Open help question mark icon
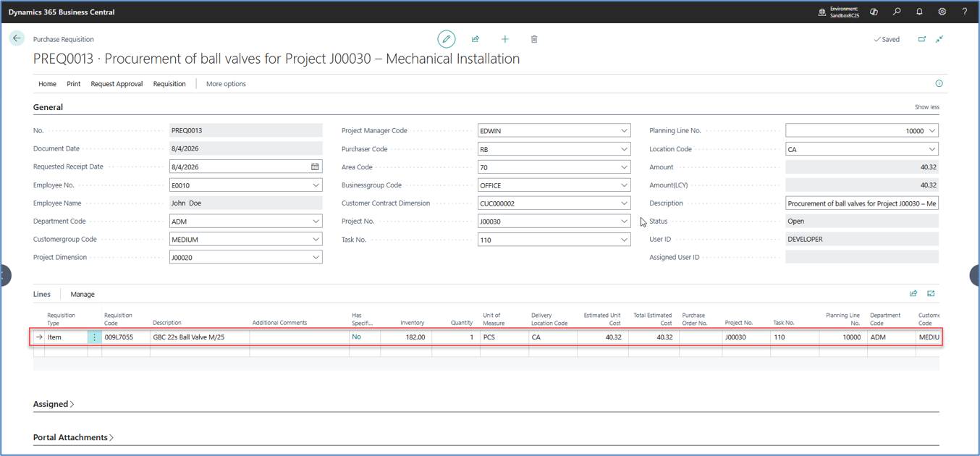 (x=964, y=12)
